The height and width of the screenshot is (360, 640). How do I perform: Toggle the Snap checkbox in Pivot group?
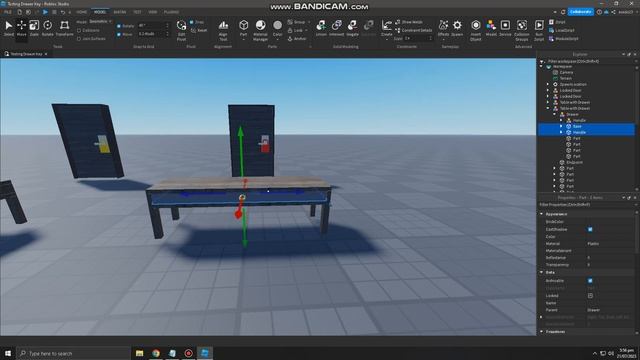click(191, 22)
